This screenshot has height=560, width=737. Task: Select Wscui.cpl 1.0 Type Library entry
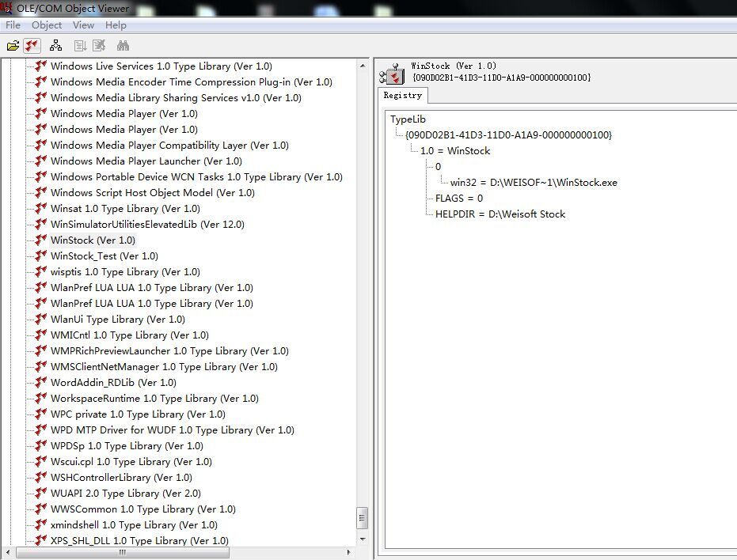point(131,461)
